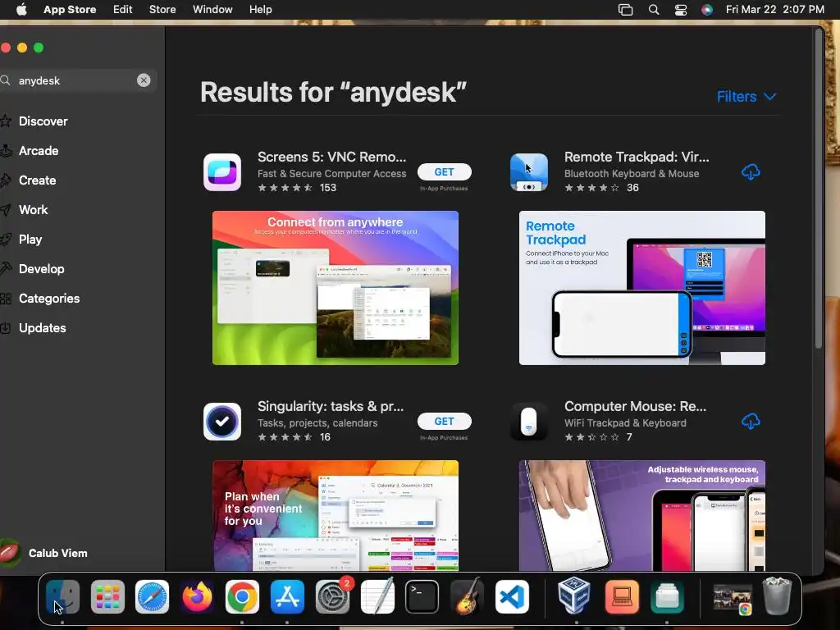The height and width of the screenshot is (630, 840).
Task: Open the Trash in the Dock
Action: click(777, 596)
